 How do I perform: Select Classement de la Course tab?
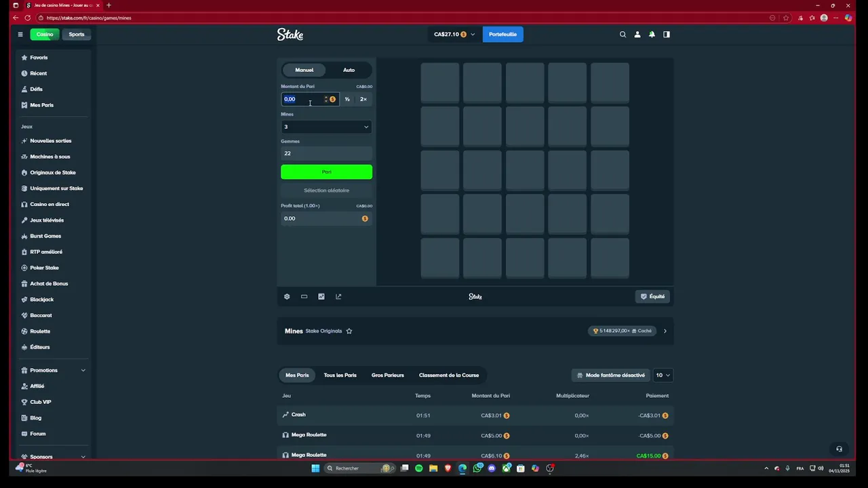(x=449, y=375)
